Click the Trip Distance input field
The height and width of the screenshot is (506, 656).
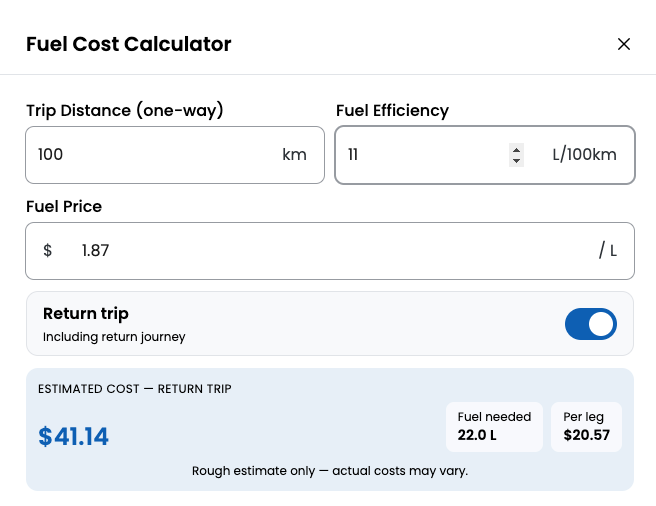150,155
